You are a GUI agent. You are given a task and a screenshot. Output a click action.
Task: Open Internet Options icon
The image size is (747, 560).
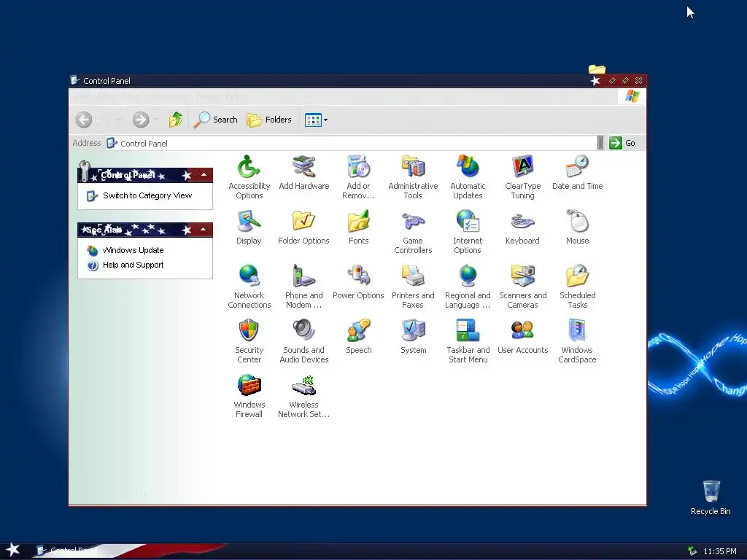tap(468, 231)
